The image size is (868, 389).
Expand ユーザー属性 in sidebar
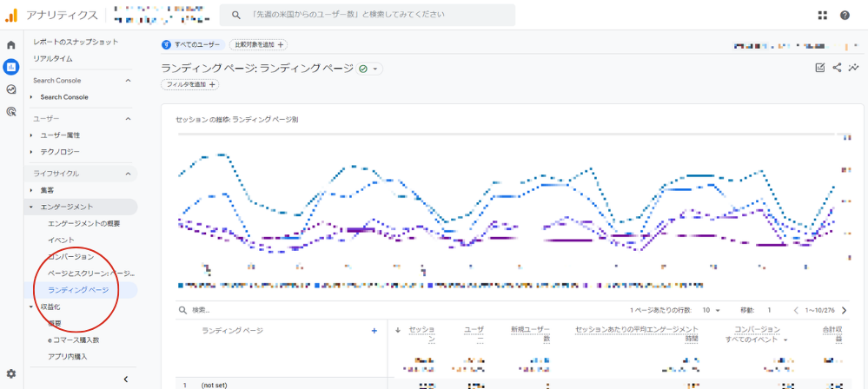[32, 135]
